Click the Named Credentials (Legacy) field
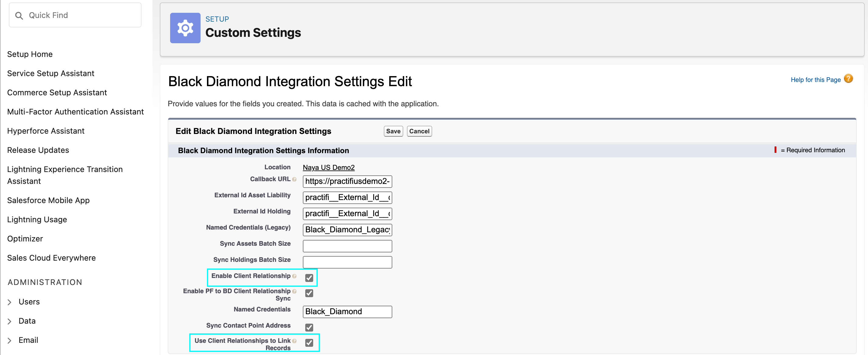 [x=347, y=230]
